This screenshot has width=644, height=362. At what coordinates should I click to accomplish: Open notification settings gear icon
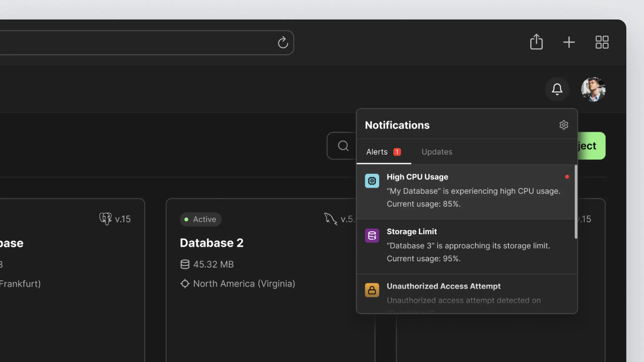pos(563,125)
